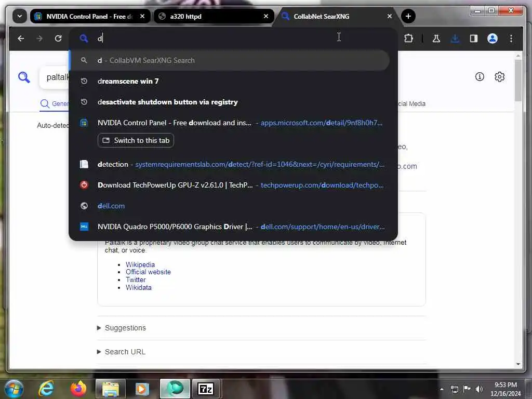532x399 pixels.
Task: Click the Dell favicon in suggestions
Action: [x=84, y=227]
